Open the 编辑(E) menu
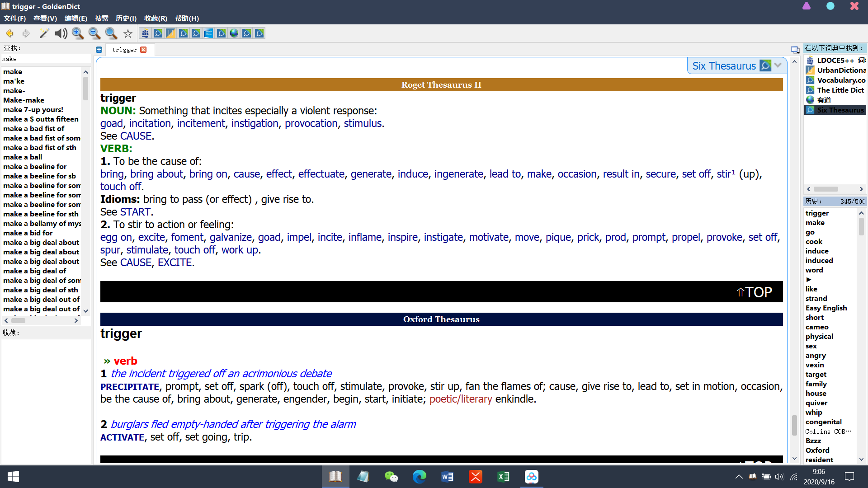Image resolution: width=868 pixels, height=488 pixels. pos(75,19)
